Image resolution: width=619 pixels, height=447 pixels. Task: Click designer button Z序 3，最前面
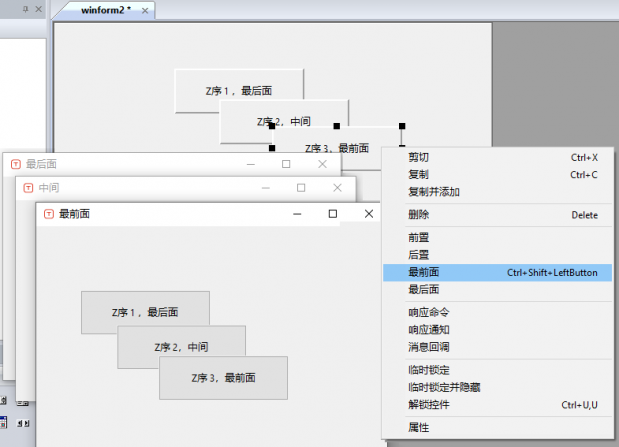click(x=337, y=148)
